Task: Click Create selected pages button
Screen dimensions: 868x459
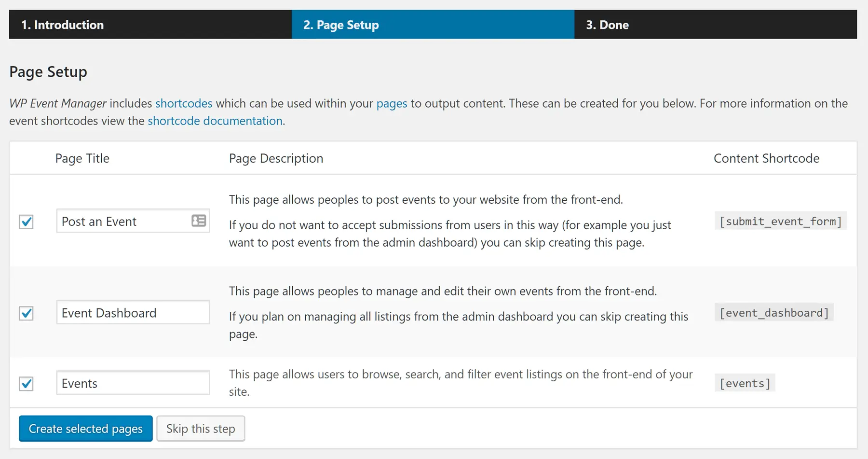Action: tap(86, 429)
